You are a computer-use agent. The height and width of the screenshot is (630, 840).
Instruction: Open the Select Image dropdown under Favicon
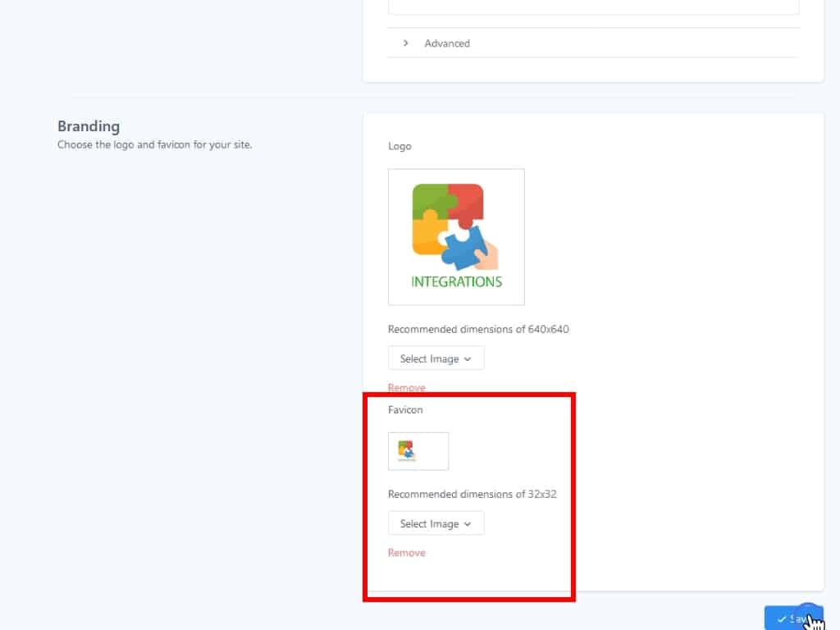click(436, 523)
